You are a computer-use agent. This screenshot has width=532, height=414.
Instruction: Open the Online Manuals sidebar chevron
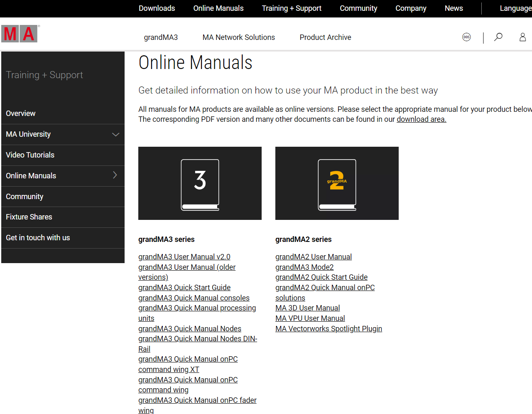[115, 175]
